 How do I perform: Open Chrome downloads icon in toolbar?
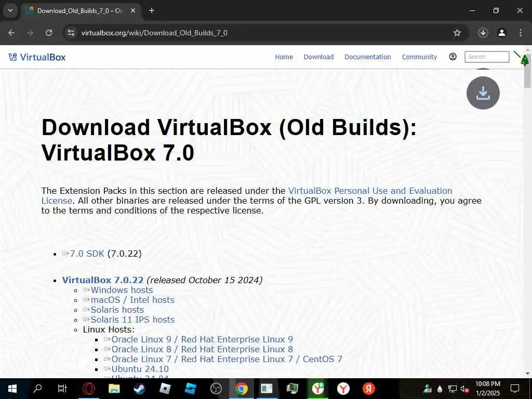coord(483,33)
